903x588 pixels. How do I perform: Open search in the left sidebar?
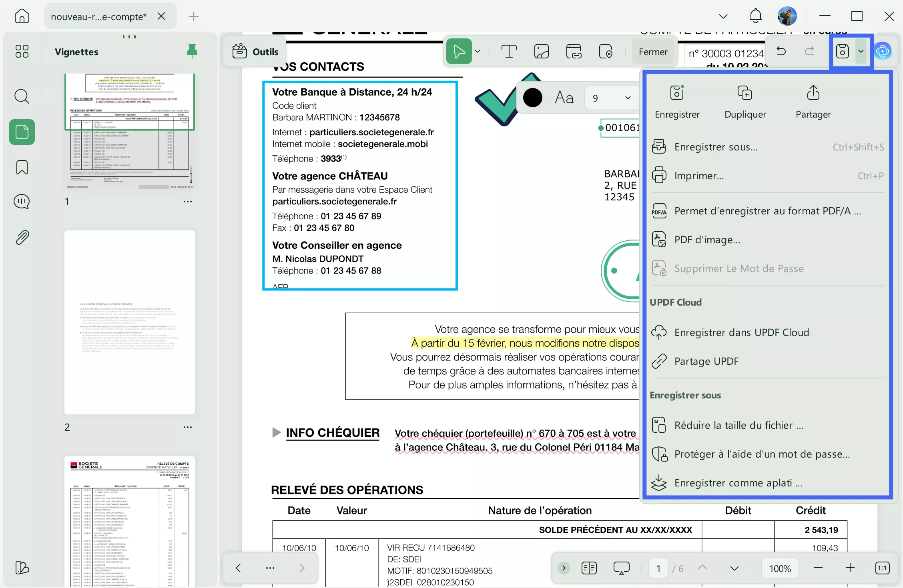tap(22, 96)
